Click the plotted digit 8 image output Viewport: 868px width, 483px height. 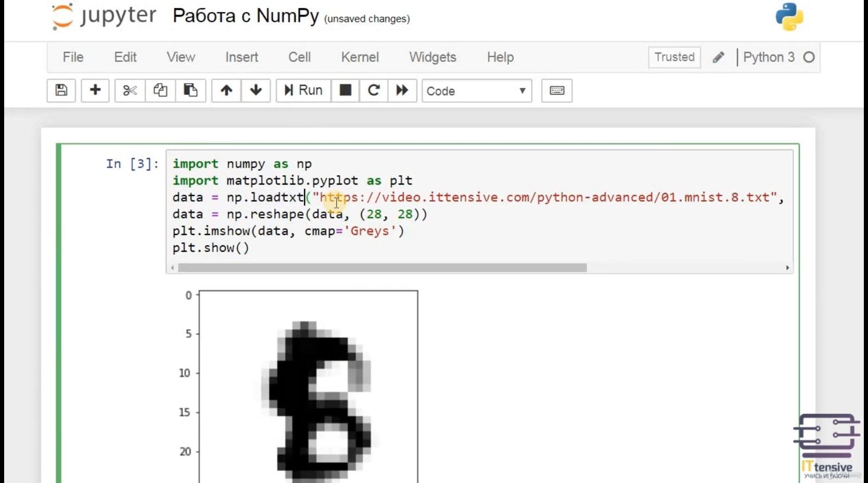[309, 386]
